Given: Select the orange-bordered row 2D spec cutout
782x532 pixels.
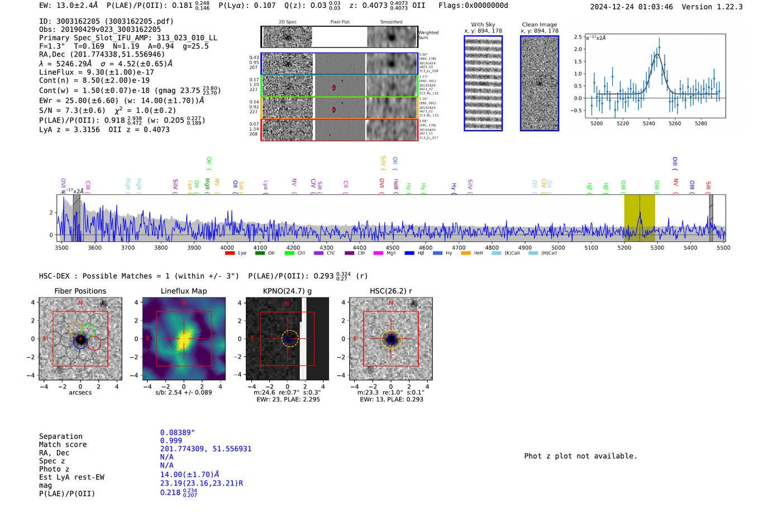Looking at the screenshot, I should 288,108.
